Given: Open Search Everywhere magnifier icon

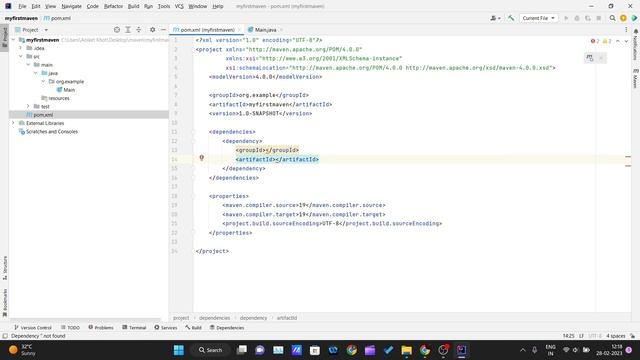Looking at the screenshot, I should click(612, 18).
